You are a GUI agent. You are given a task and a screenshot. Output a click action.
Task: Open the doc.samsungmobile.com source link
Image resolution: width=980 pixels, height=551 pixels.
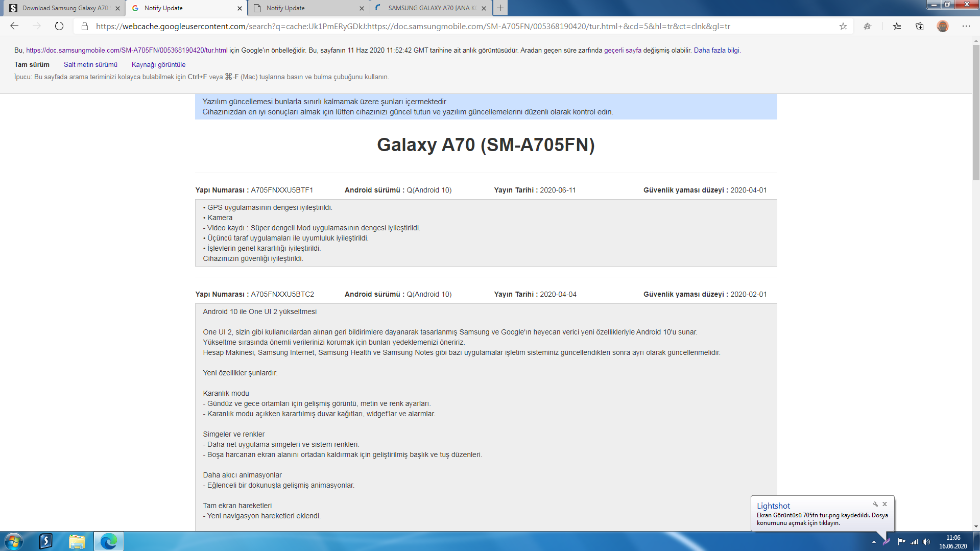127,50
